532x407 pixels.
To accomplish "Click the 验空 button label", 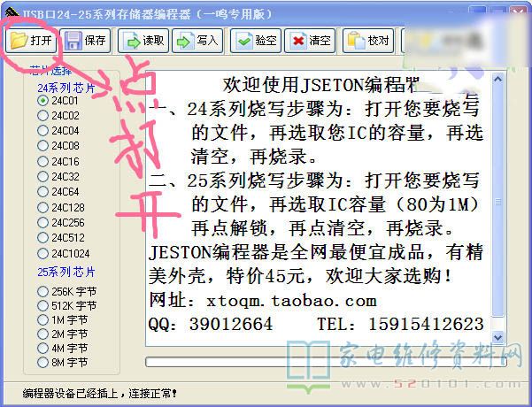I will (266, 41).
